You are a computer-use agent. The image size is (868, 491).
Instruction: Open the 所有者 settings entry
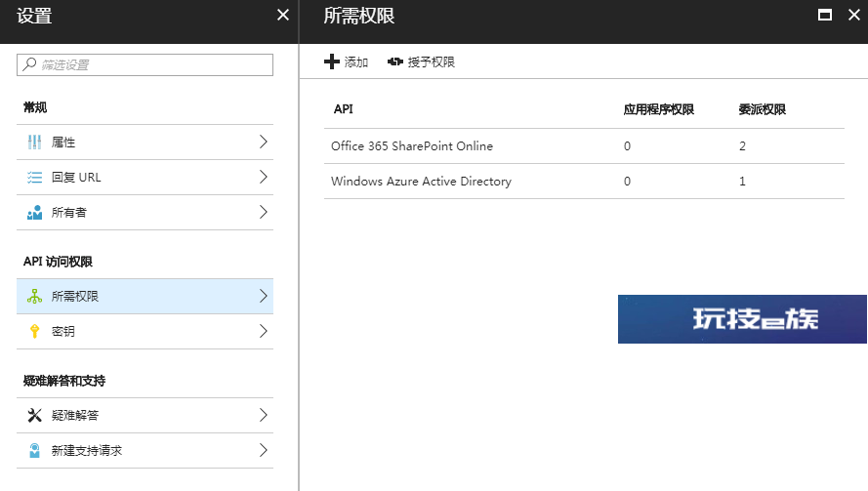tap(145, 213)
